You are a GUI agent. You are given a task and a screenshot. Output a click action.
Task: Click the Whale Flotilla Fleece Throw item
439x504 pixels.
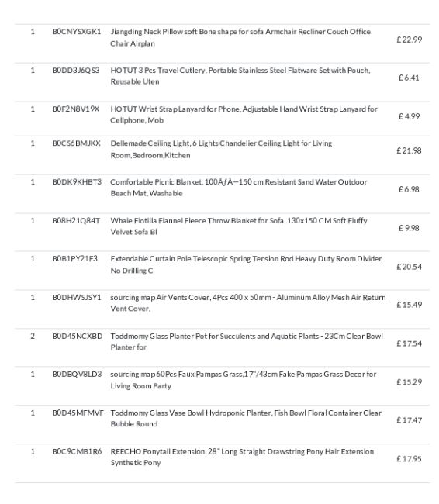click(x=239, y=226)
